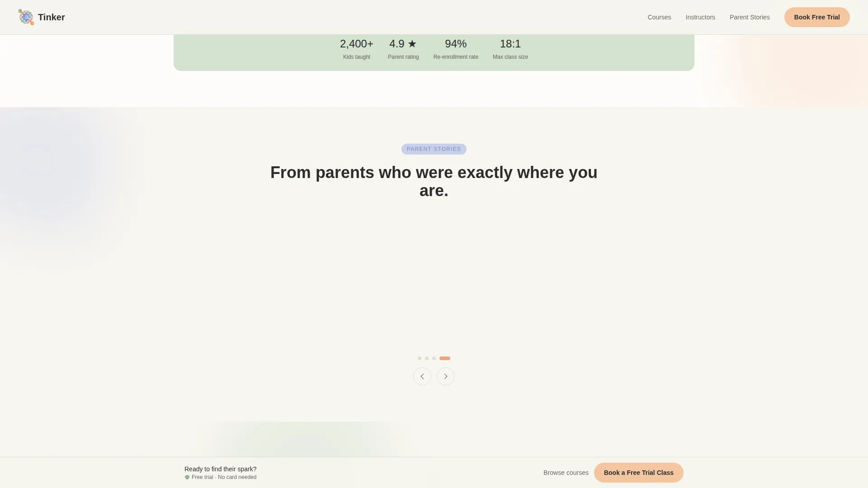Select the active orange carousel indicator
This screenshot has width=868, height=488.
tap(445, 358)
